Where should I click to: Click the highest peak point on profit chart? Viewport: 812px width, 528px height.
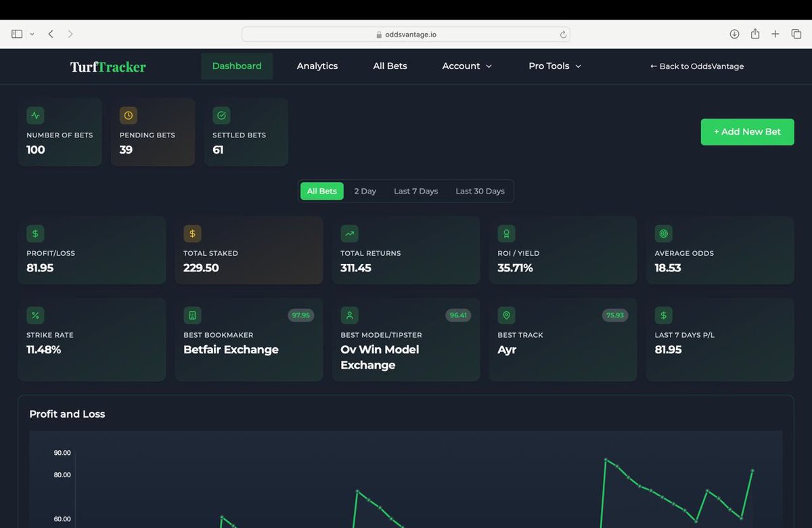pyautogui.click(x=605, y=460)
